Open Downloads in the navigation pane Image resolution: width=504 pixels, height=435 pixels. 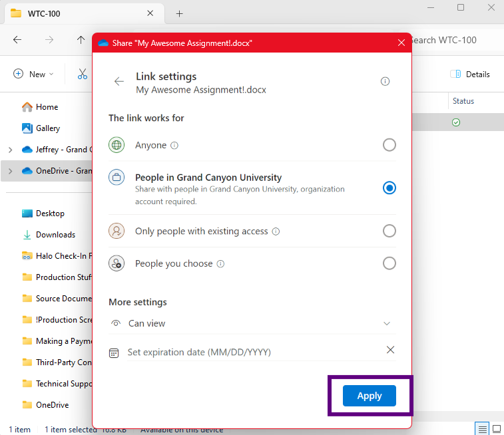tap(49, 235)
